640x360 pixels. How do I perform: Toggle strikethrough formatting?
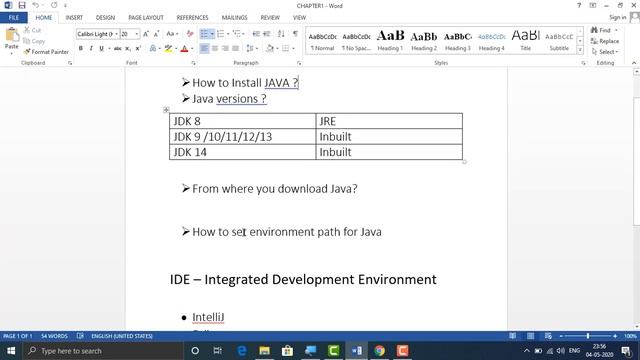pos(118,49)
